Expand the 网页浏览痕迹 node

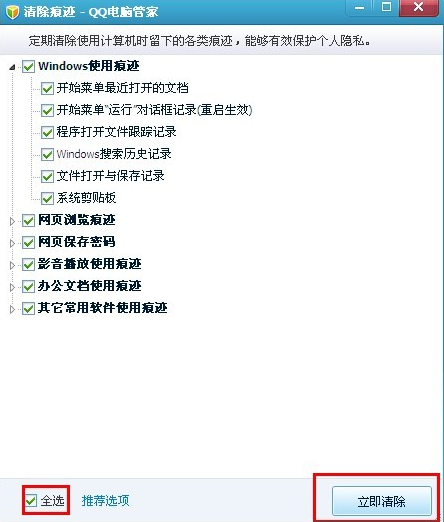(12, 221)
